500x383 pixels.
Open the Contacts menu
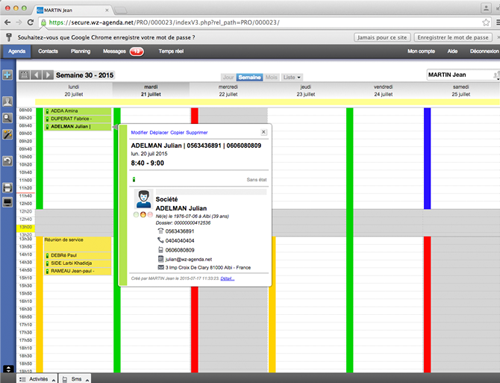(x=48, y=51)
